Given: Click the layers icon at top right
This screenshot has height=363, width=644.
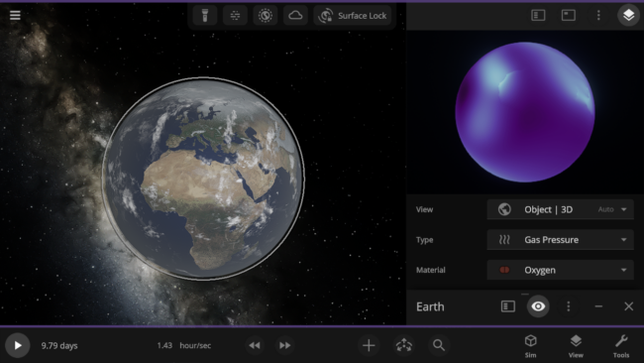Looking at the screenshot, I should click(628, 15).
